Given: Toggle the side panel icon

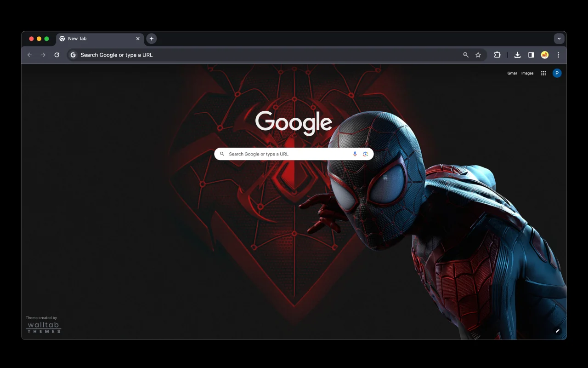Looking at the screenshot, I should click(531, 55).
